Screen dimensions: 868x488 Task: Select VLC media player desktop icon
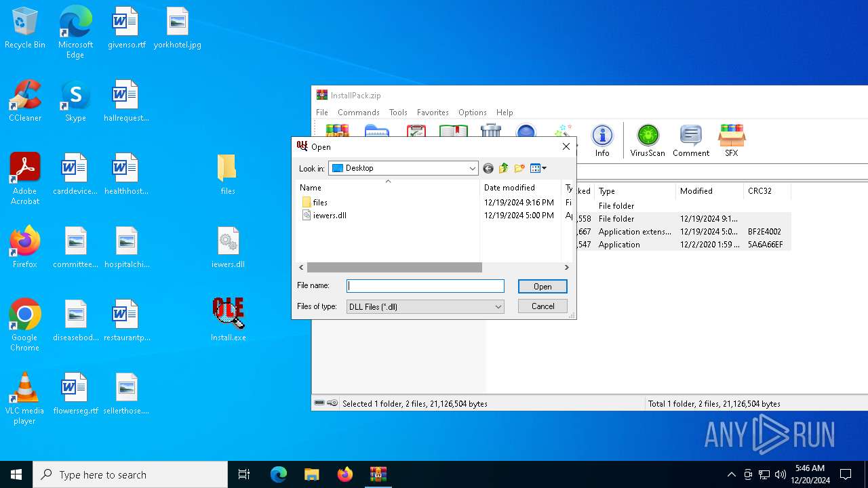point(25,399)
